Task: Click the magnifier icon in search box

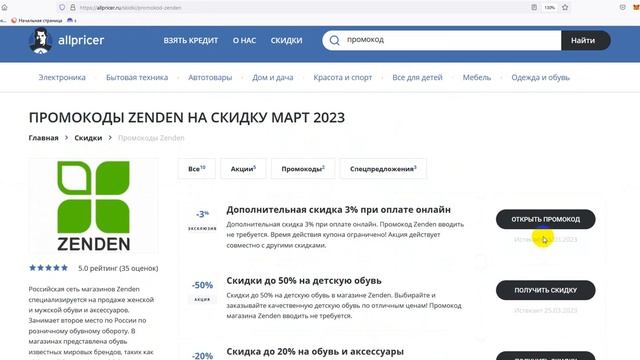Action: (x=335, y=40)
